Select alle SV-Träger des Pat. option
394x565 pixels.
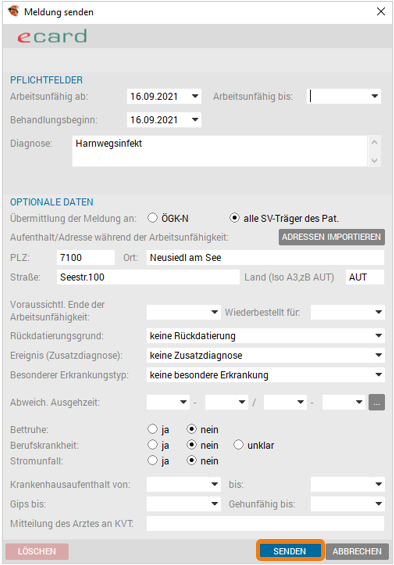pyautogui.click(x=234, y=218)
